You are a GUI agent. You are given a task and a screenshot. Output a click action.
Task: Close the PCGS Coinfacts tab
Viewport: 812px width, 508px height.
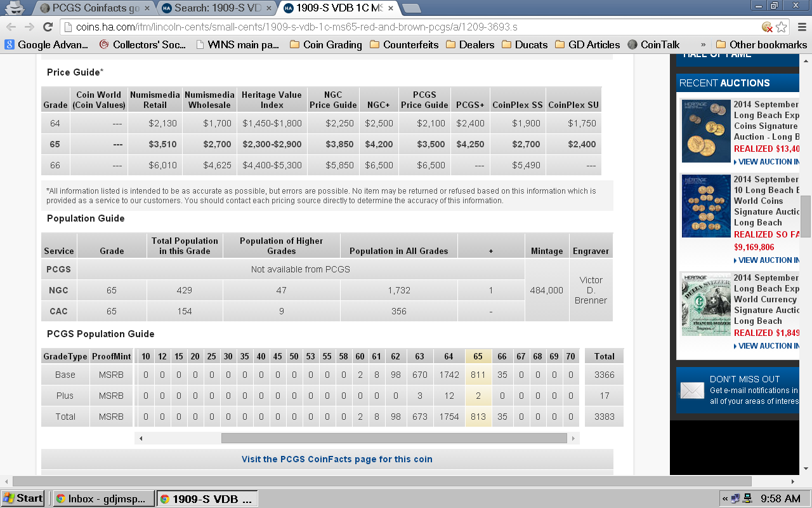click(147, 8)
